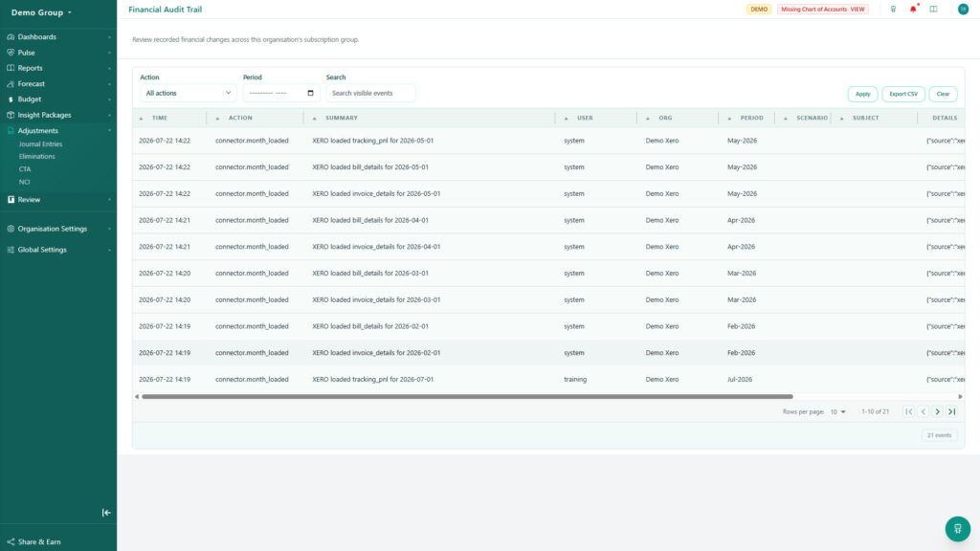
Task: Click the Share & Earn share icon
Action: [11, 541]
